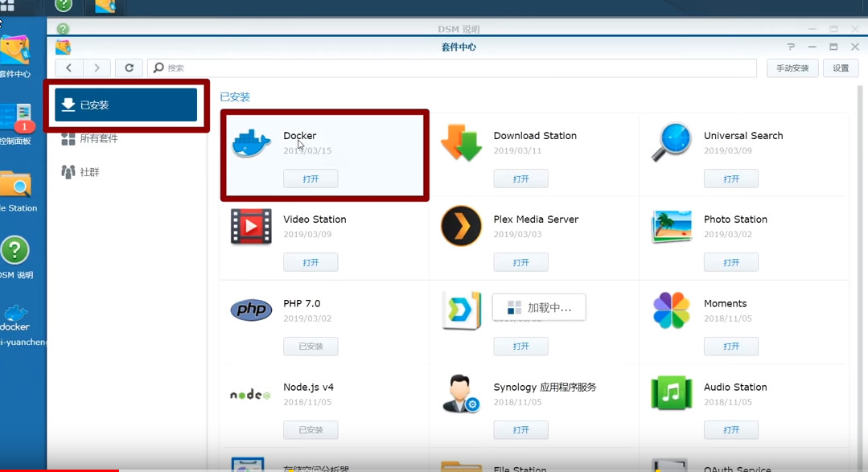Click the Download Station title text
Image resolution: width=868 pixels, height=472 pixels.
[535, 136]
